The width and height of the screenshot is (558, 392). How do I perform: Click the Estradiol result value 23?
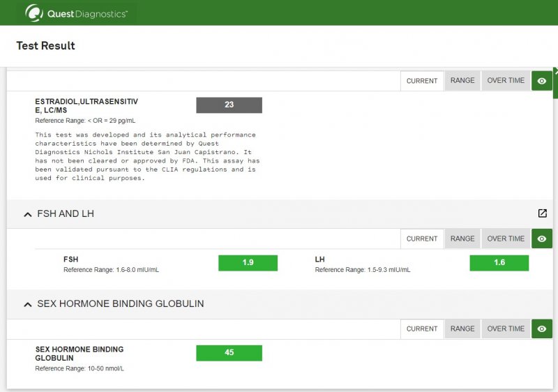pyautogui.click(x=229, y=105)
